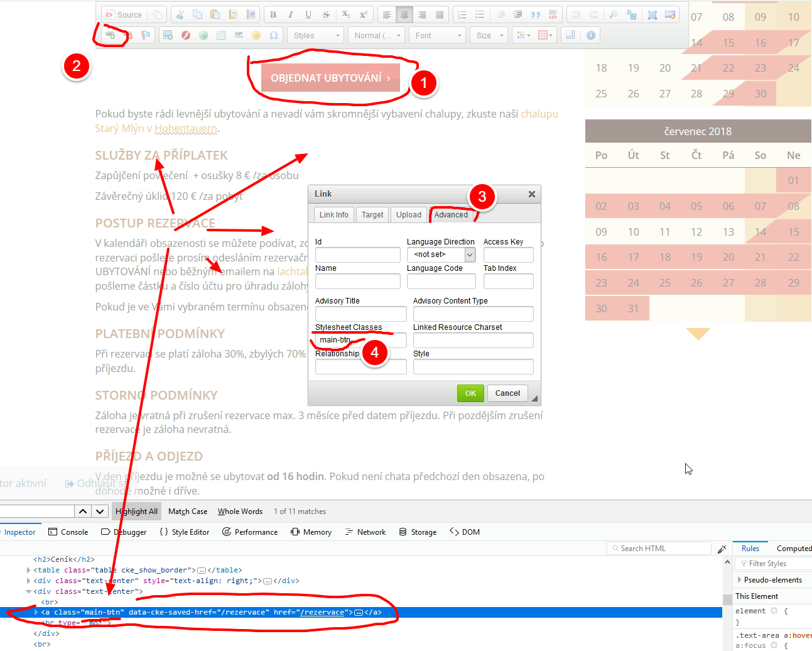Apply block quote formatting
Viewport: 812px width, 651px height.
(535, 14)
